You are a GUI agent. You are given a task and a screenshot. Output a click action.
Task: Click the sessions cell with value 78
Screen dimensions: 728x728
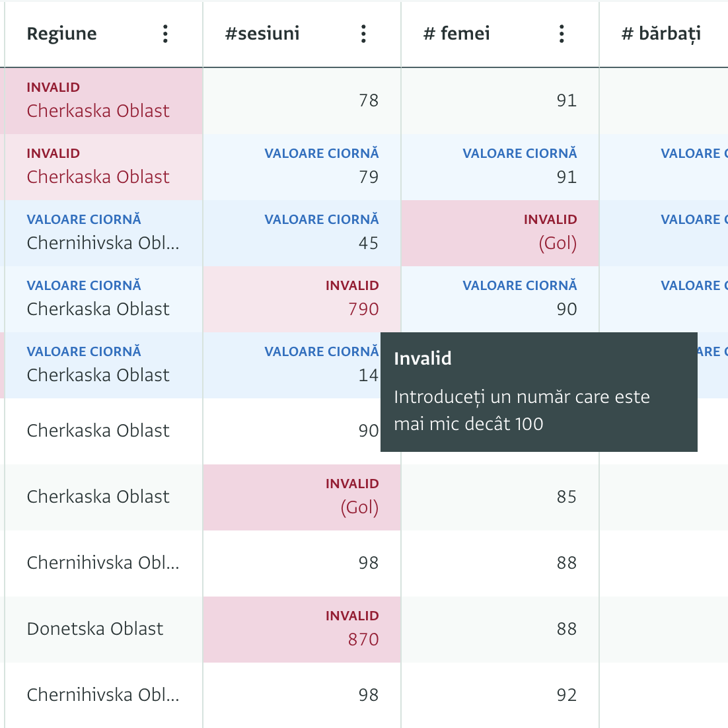pyautogui.click(x=302, y=101)
